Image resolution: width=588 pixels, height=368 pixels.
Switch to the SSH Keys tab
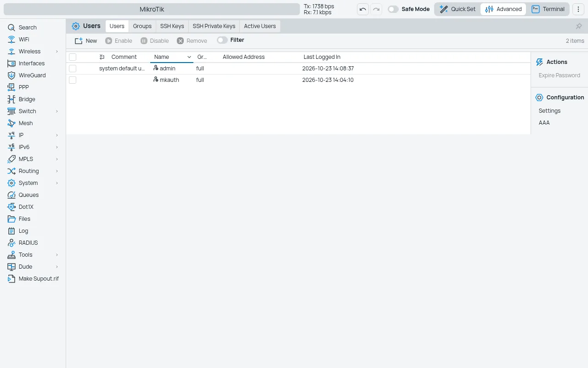[172, 26]
